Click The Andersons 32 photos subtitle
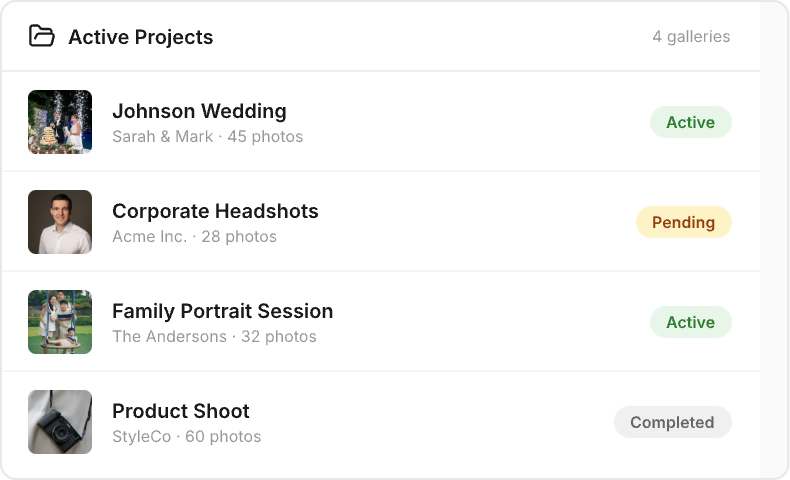 pos(214,337)
